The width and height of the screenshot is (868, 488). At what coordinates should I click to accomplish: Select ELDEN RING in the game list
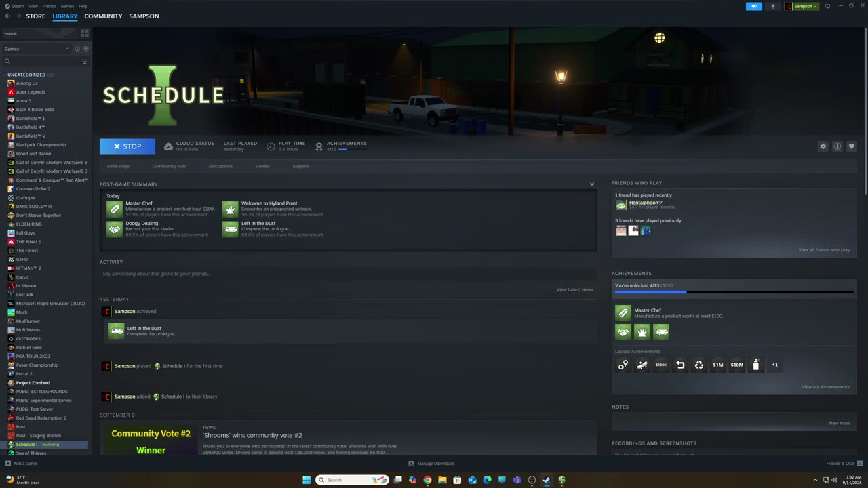28,224
